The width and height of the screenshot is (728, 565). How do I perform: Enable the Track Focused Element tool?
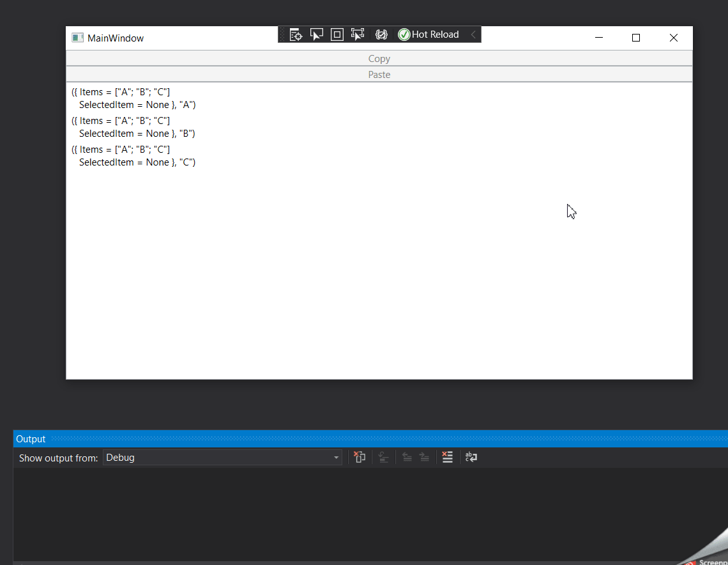pos(358,35)
